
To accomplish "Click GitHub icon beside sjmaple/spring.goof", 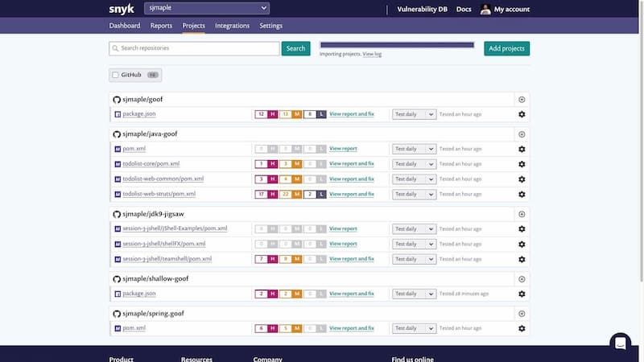I will point(117,314).
